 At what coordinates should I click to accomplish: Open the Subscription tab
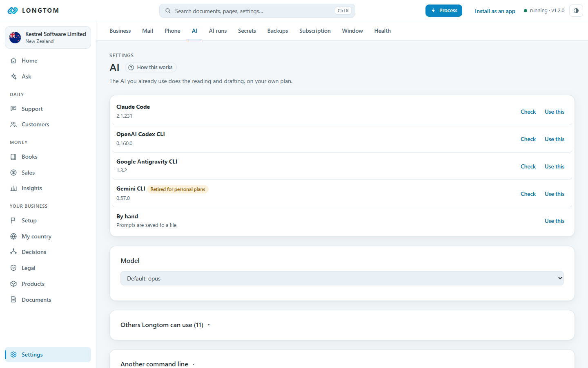click(x=315, y=31)
